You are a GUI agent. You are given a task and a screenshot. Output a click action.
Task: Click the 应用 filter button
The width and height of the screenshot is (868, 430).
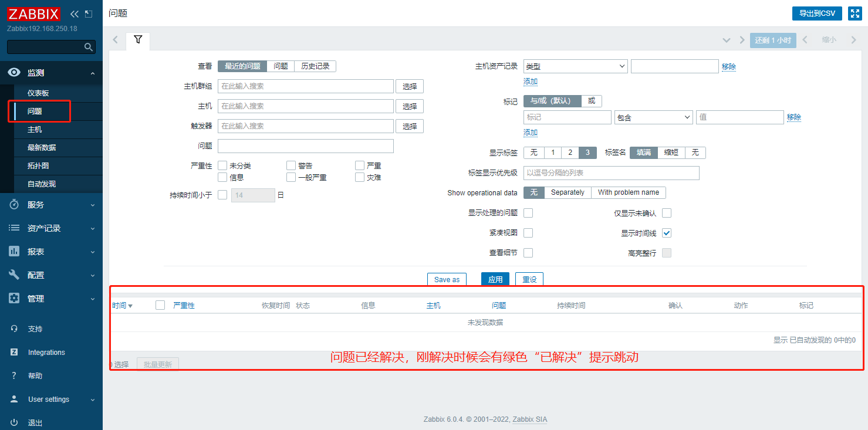point(495,279)
